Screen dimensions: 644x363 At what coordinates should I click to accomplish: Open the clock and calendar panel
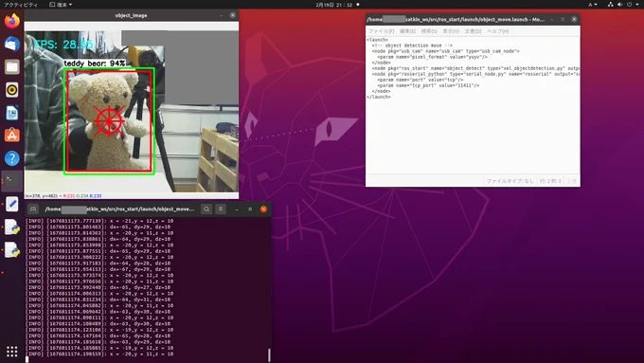[x=334, y=5]
